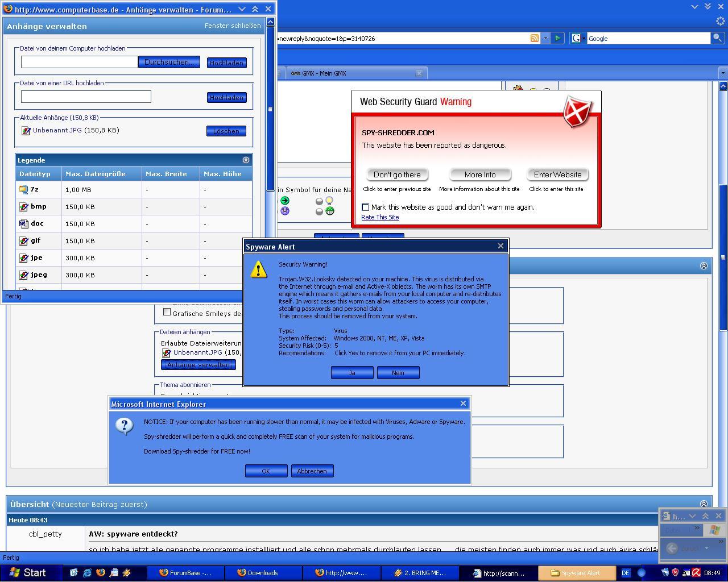Close the GMX - Mein GMX tab

[x=419, y=73]
